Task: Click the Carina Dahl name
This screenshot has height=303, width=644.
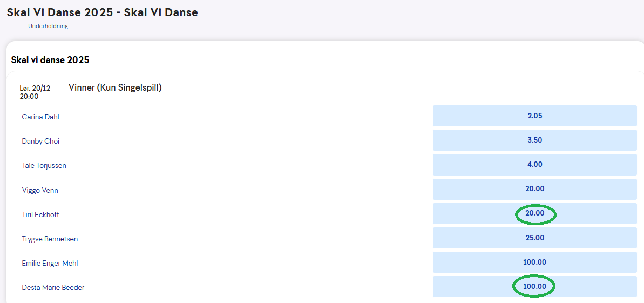Action: (40, 117)
